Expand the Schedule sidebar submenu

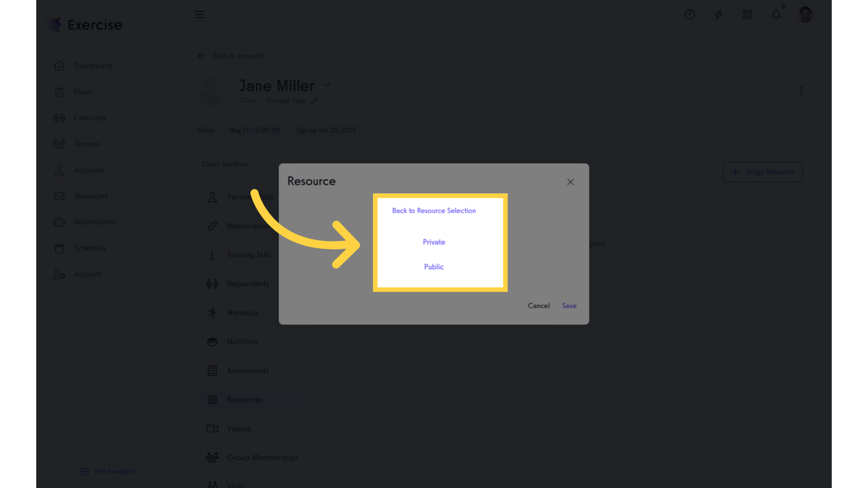[x=160, y=248]
